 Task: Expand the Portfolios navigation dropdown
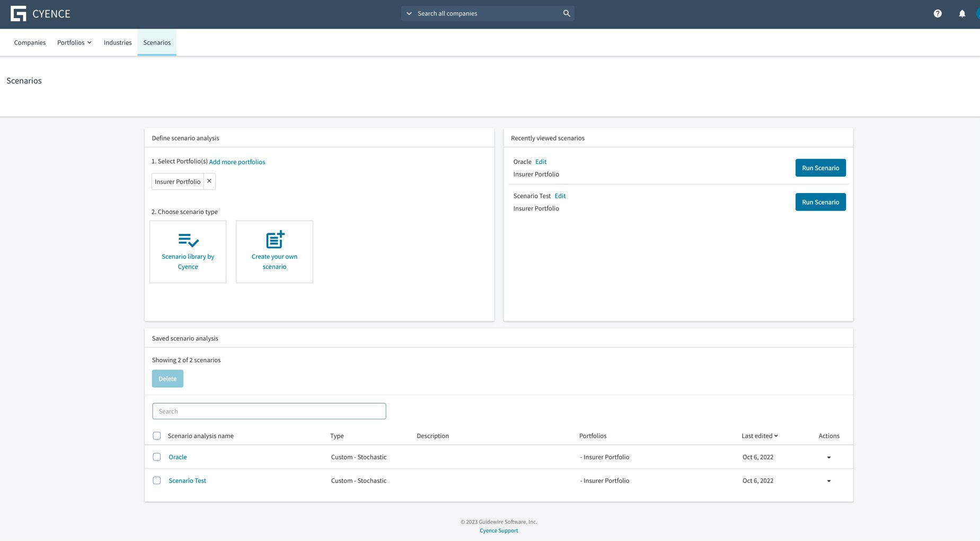[74, 42]
